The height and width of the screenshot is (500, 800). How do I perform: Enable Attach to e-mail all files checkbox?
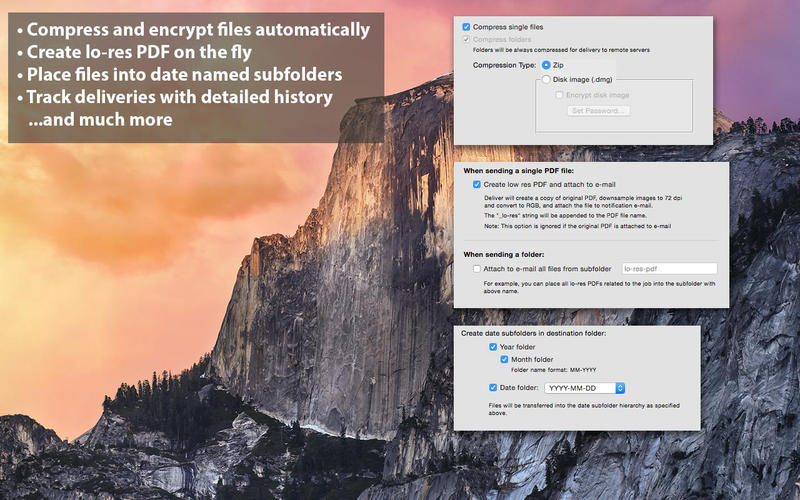(477, 269)
